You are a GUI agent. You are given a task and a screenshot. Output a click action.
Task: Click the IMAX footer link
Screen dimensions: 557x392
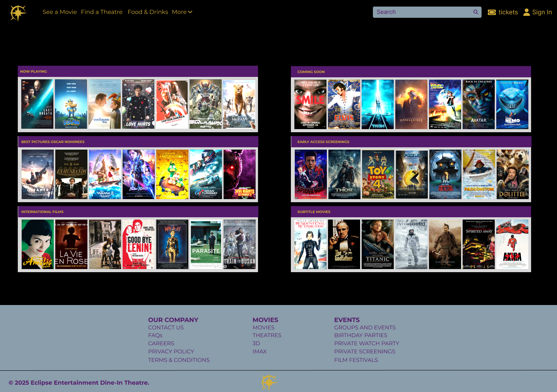pos(260,351)
